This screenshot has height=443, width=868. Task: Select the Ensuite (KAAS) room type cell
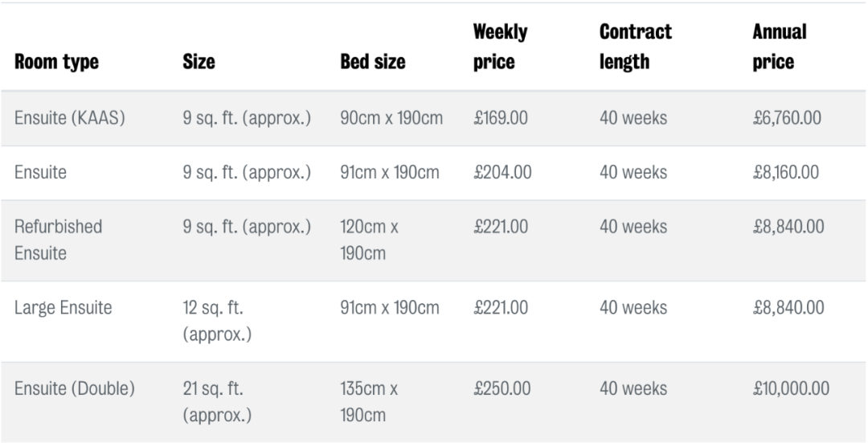[69, 118]
